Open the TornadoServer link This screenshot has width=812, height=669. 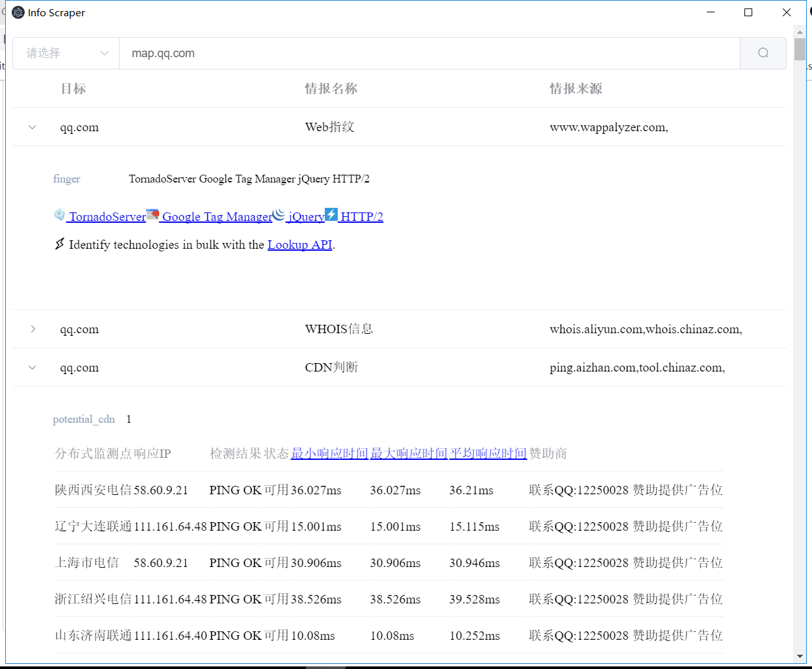(108, 217)
